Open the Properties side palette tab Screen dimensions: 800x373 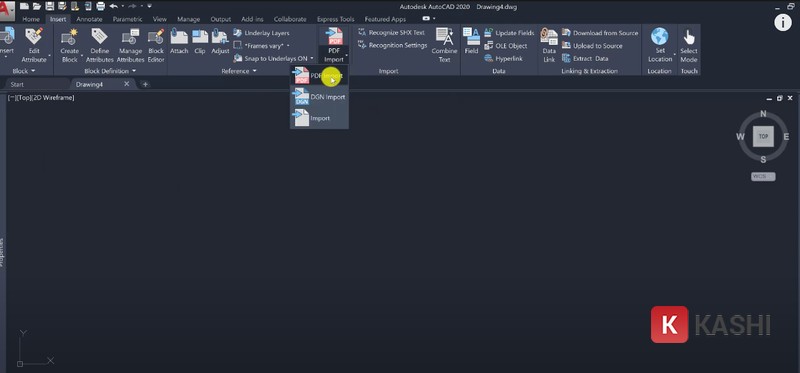coord(2,253)
